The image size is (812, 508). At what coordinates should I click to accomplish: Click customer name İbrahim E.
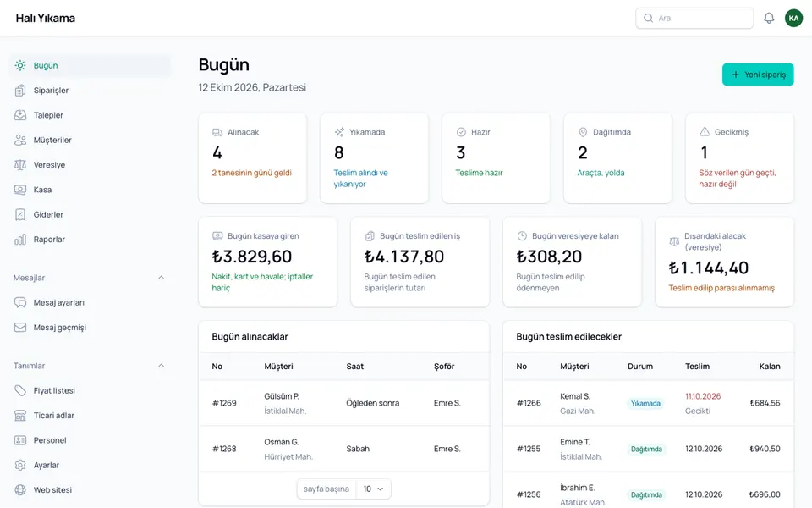pos(578,488)
